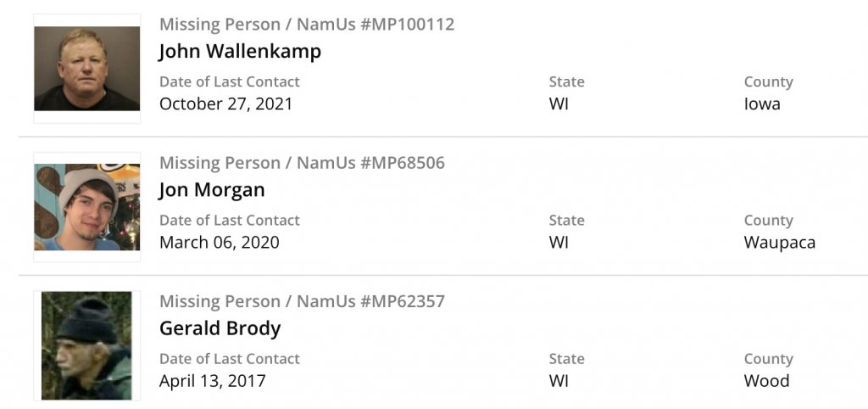Screen dimensions: 868x409
Task: Click the Iowa county value
Action: point(762,104)
